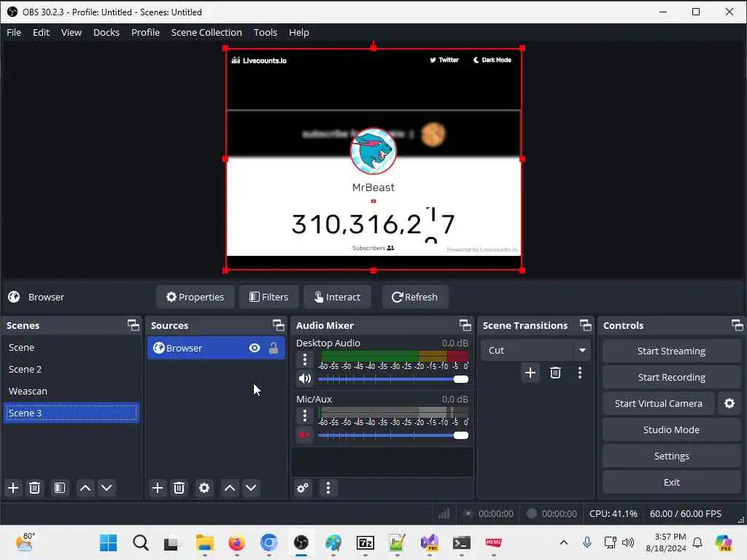Select the Browser source row
Image resolution: width=747 pixels, height=560 pixels.
216,348
